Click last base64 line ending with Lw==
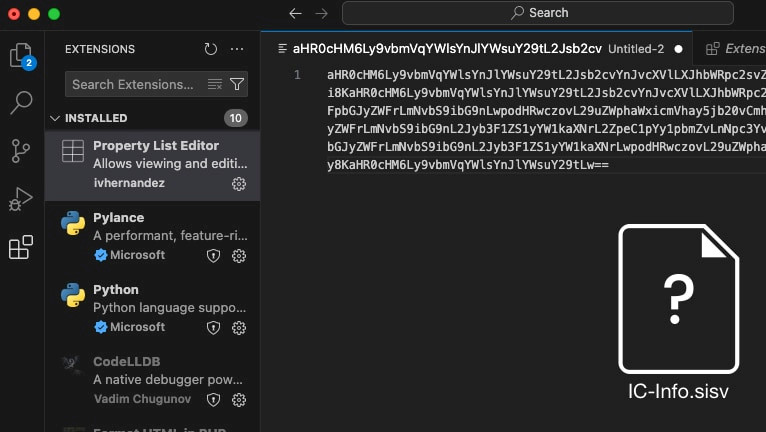Viewport: 766px width, 432px height. 468,165
